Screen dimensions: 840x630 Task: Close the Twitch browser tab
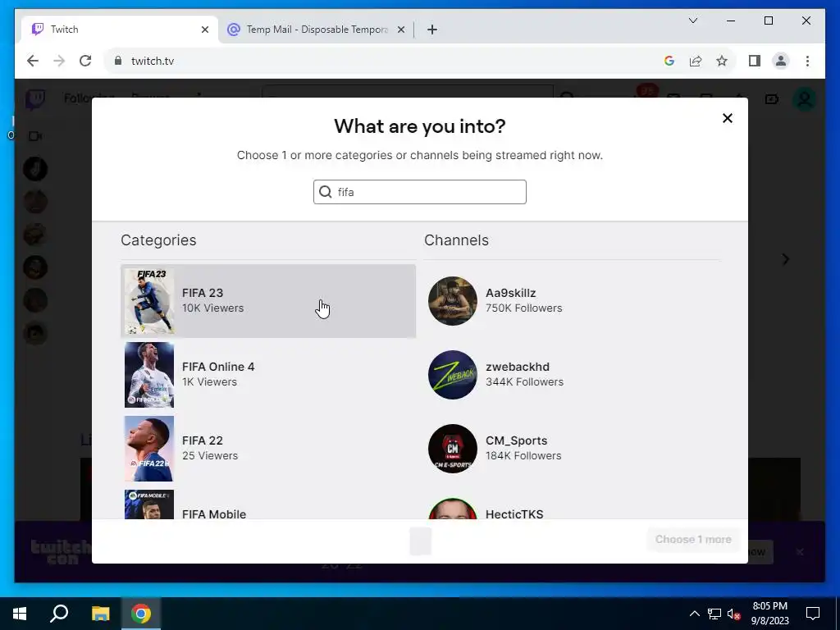pos(204,30)
